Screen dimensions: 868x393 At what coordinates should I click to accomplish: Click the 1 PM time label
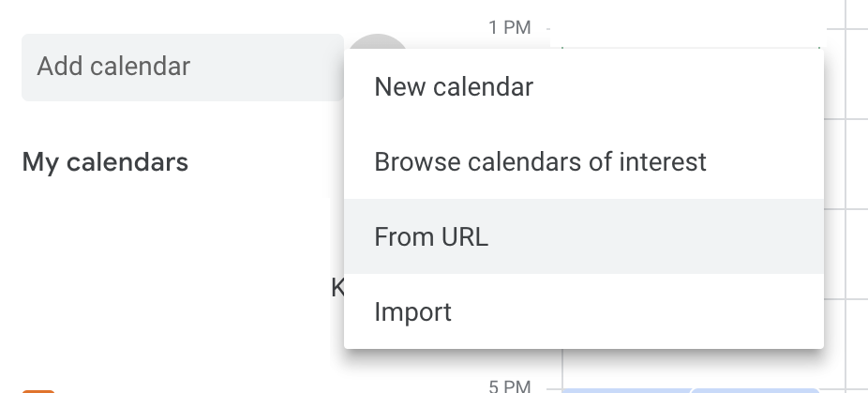[509, 28]
